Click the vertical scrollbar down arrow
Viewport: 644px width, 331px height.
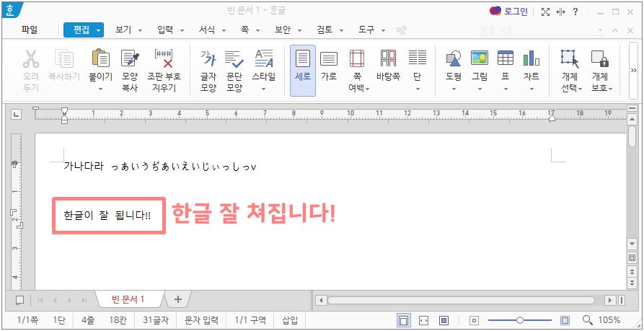(x=632, y=244)
